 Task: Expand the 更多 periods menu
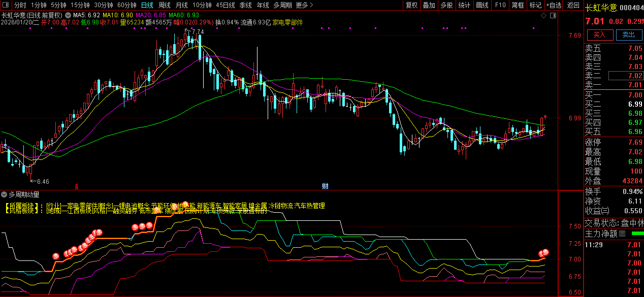point(304,5)
